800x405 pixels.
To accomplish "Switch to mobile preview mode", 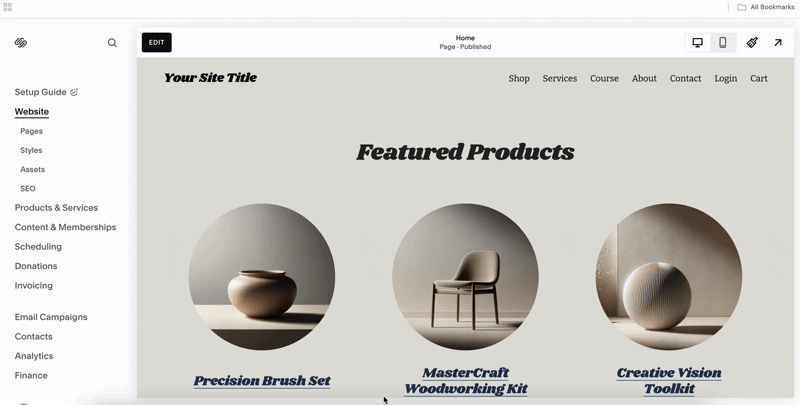I will pyautogui.click(x=722, y=43).
